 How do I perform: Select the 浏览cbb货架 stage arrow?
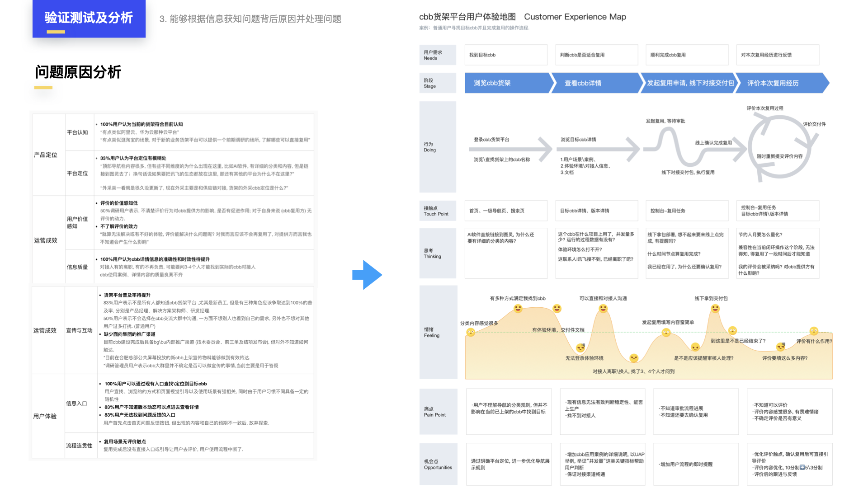509,83
